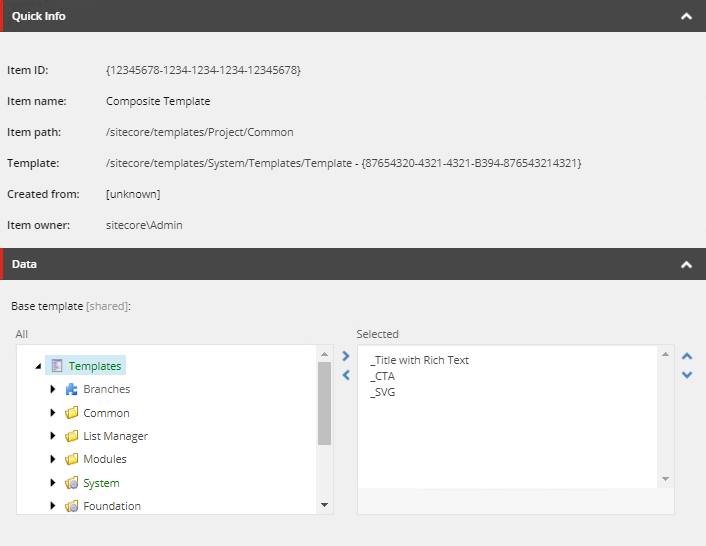This screenshot has height=546, width=706.
Task: Remove selected template with left arrow
Action: point(346,375)
